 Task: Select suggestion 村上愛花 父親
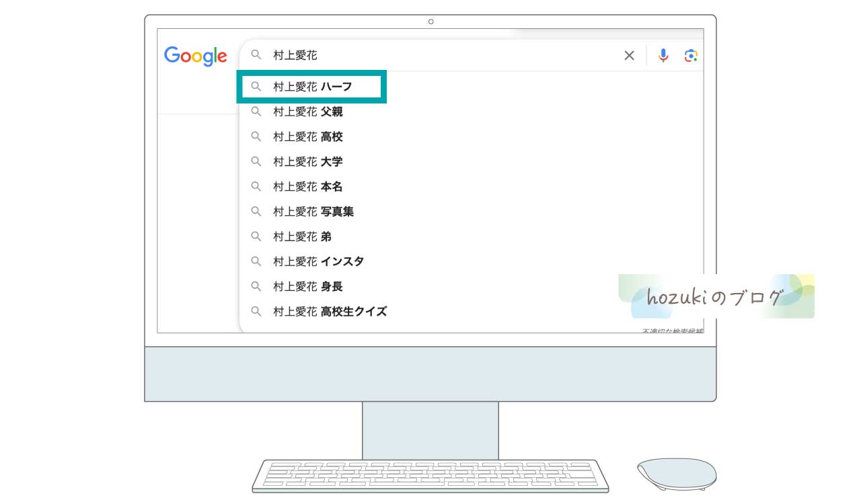click(x=471, y=112)
